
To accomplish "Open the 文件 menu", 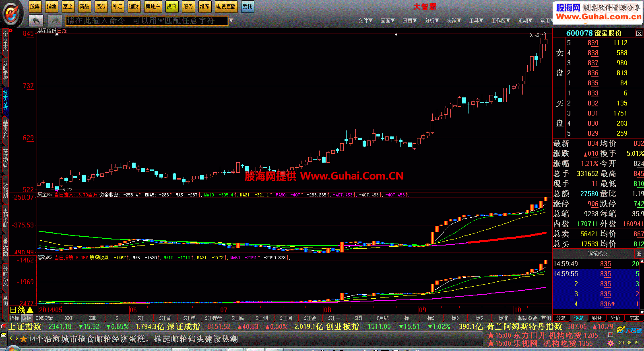I will tap(365, 21).
